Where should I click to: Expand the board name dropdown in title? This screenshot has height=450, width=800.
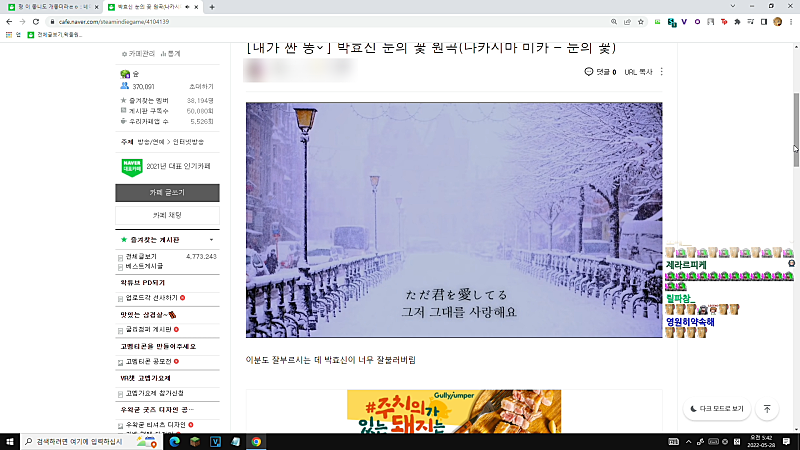coord(320,47)
